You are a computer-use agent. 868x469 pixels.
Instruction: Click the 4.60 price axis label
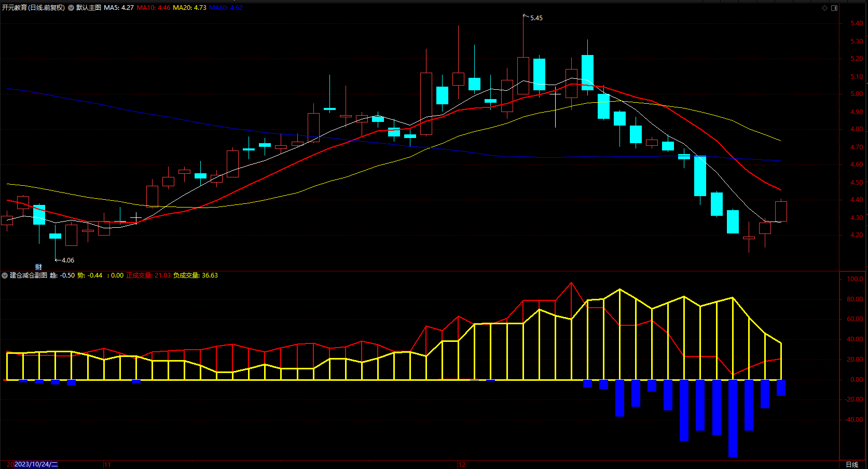click(857, 164)
